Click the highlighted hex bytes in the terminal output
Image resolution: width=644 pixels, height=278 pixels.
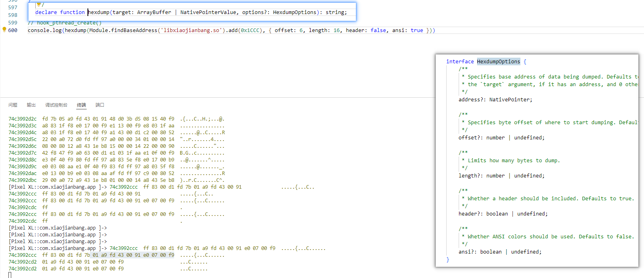click(133, 255)
